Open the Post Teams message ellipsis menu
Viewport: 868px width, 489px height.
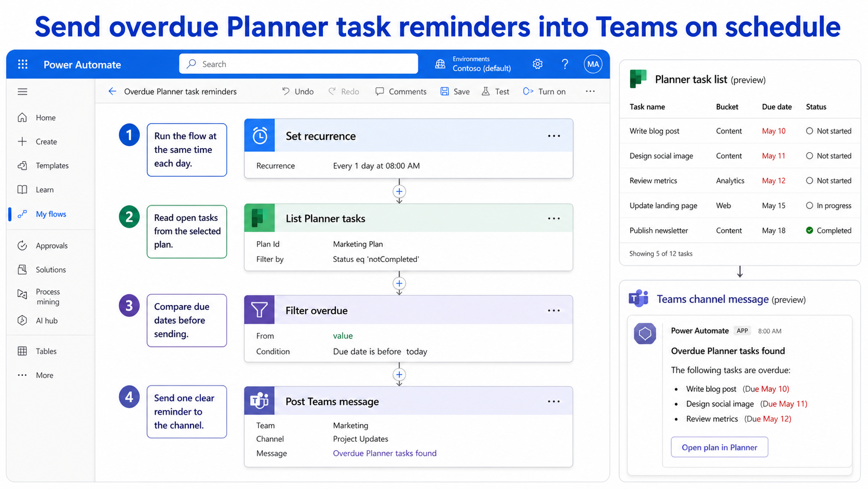tap(554, 402)
